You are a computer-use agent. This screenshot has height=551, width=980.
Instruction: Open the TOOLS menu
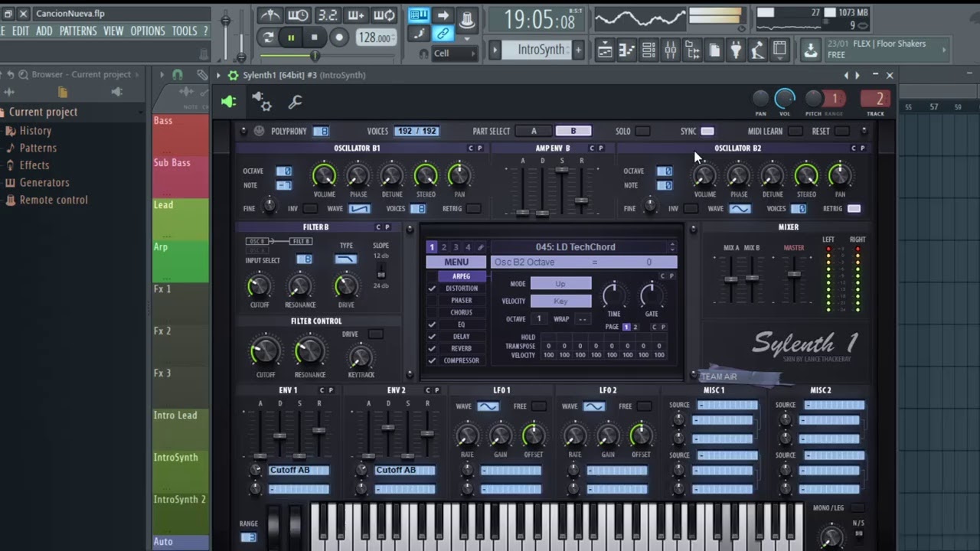(185, 31)
